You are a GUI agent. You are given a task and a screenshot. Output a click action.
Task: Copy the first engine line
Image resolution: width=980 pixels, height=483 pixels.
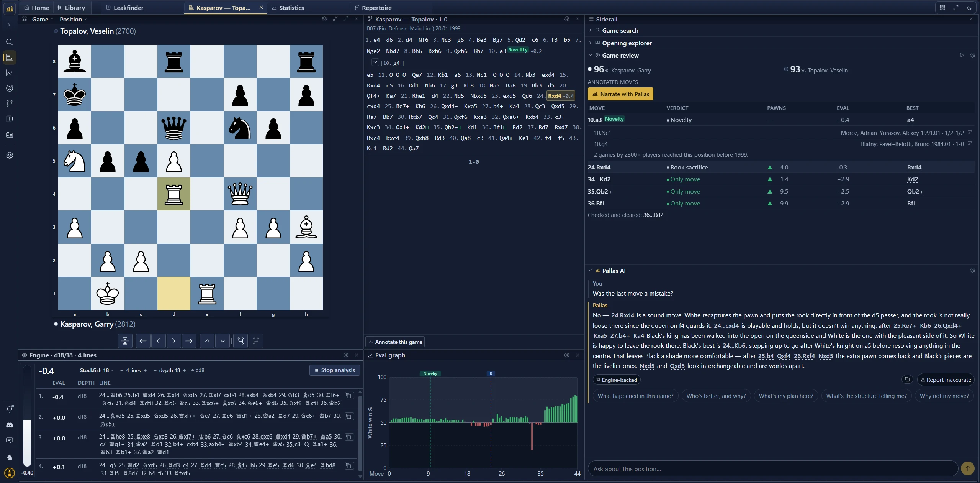(x=349, y=396)
